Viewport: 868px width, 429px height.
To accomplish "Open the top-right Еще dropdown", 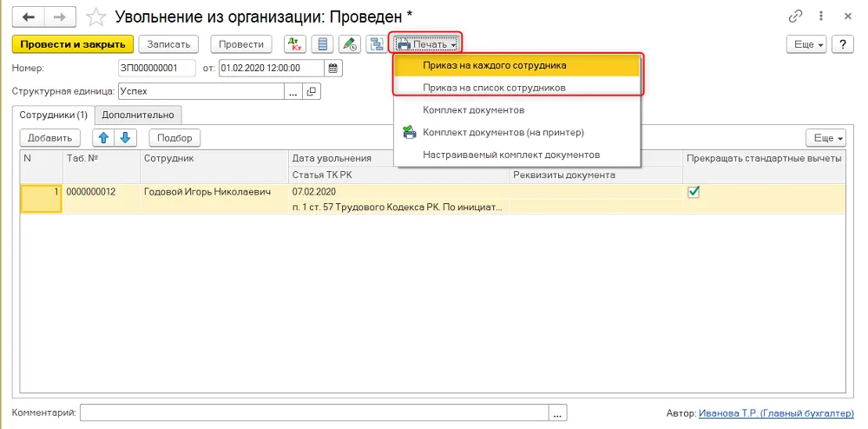I will (807, 44).
